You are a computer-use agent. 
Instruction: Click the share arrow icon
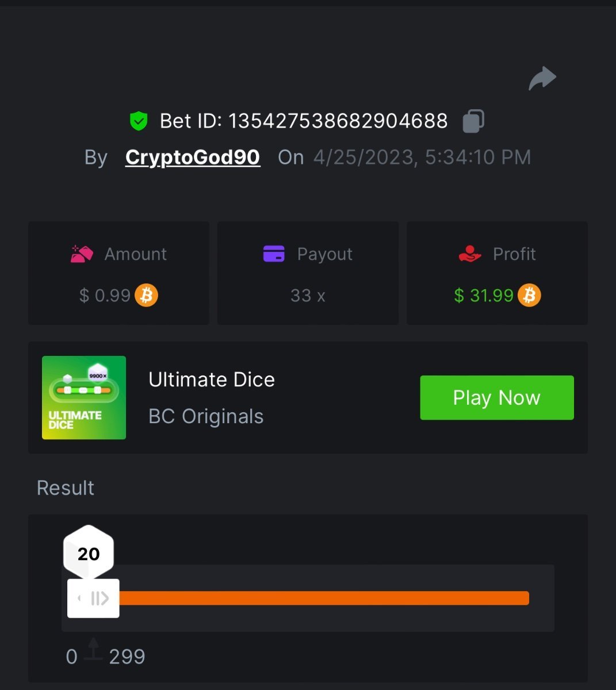tap(542, 79)
